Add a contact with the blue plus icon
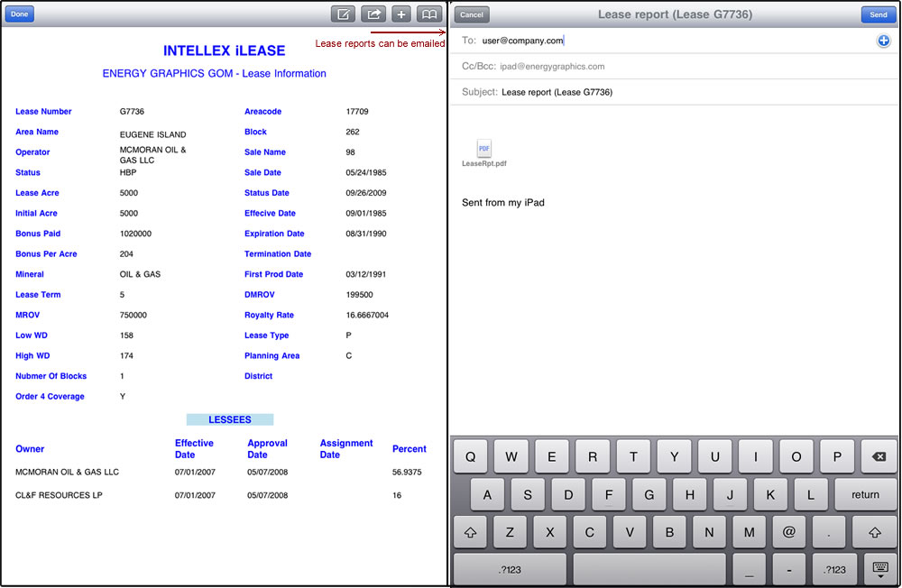The height and width of the screenshot is (588, 902). [884, 41]
